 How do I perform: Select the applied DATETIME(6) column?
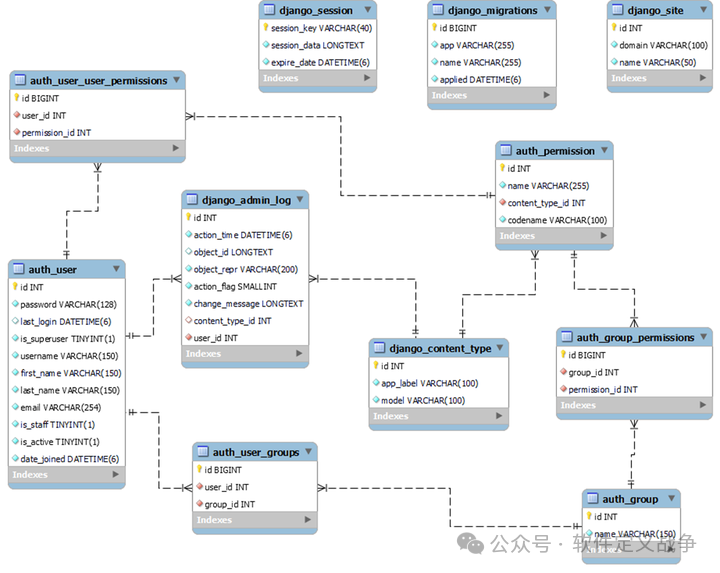pos(491,79)
